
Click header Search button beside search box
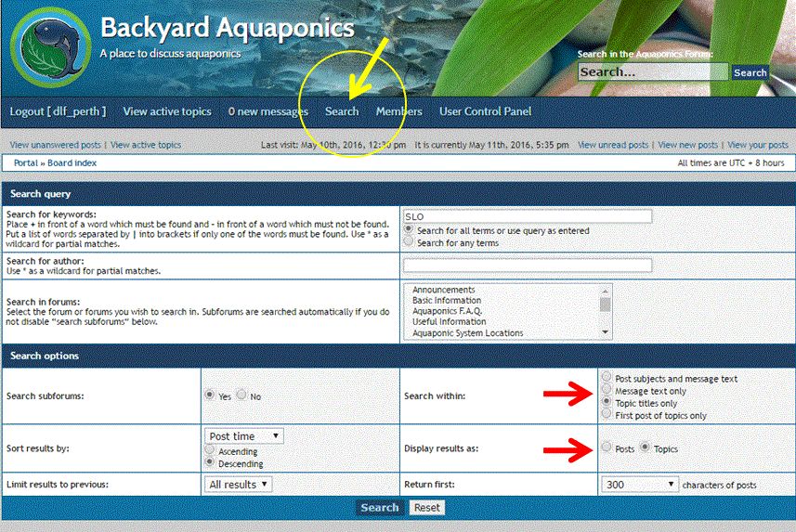[750, 72]
